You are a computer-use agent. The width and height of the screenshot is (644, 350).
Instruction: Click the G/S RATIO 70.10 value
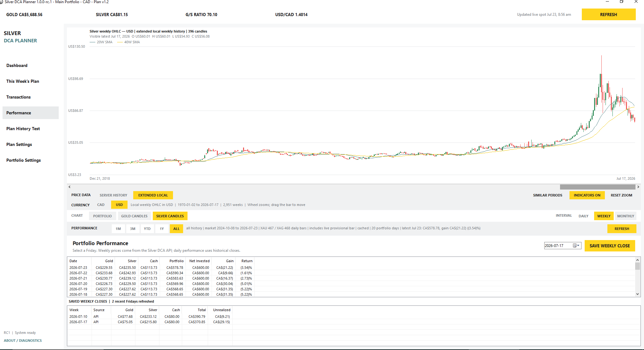coord(201,15)
